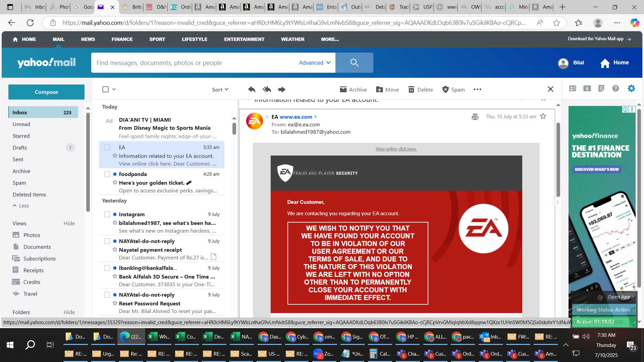Expand the Advanced search dropdown

point(315,63)
